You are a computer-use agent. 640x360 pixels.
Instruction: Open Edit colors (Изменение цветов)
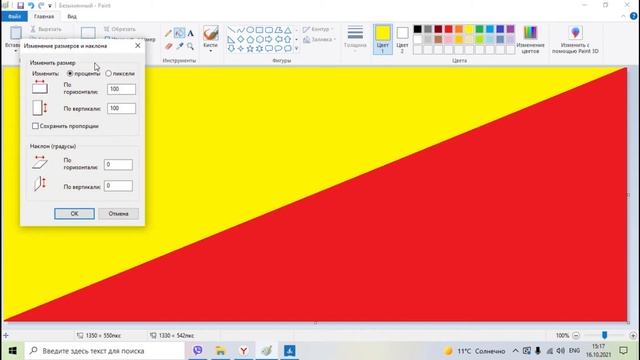coord(530,39)
